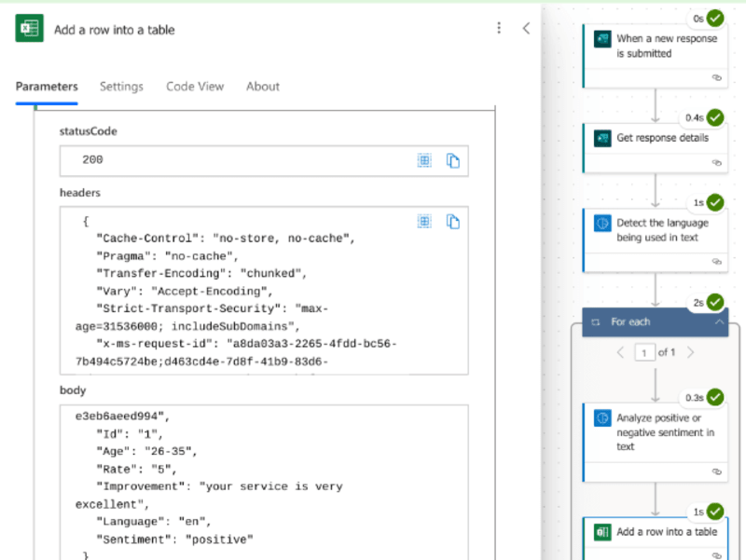Viewport: 746px width, 560px height.
Task: Select the 'When a new response is submitted' step
Action: (x=656, y=55)
